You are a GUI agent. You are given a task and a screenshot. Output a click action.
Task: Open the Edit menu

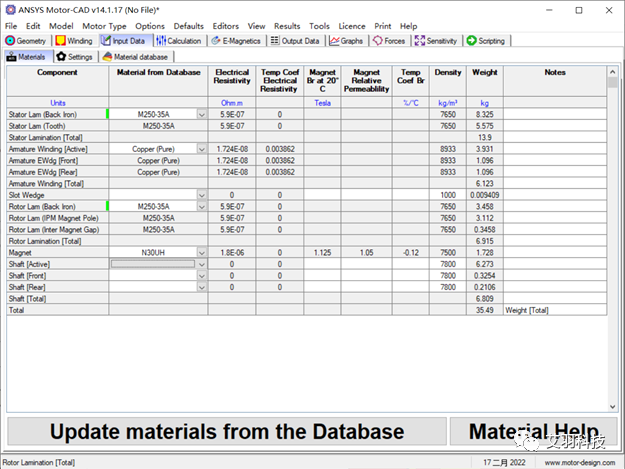(x=33, y=26)
